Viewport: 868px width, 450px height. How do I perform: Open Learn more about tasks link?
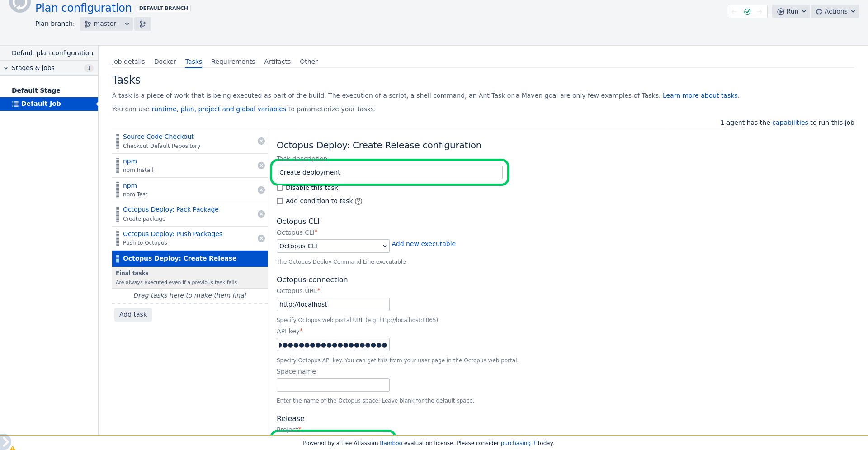[700, 95]
